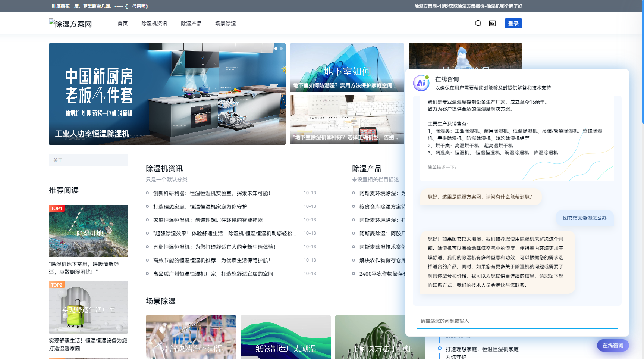Focus the chat question input field
Viewport: 644px width, 359px height.
(517, 321)
